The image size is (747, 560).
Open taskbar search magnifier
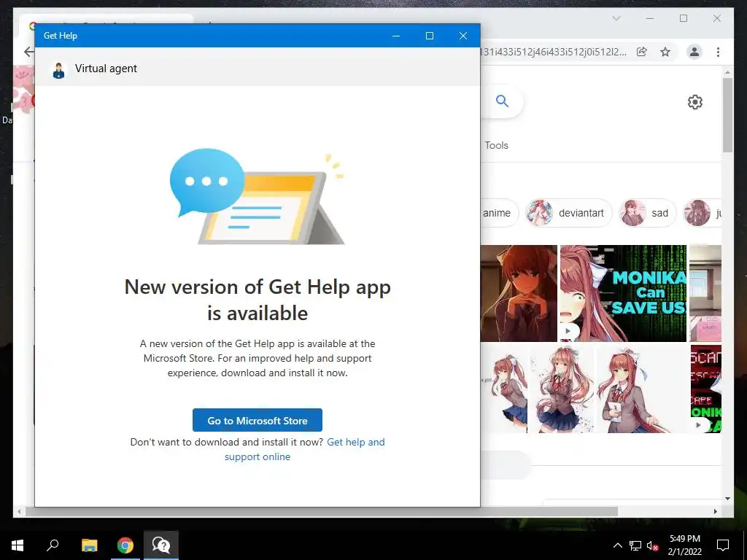click(x=53, y=545)
